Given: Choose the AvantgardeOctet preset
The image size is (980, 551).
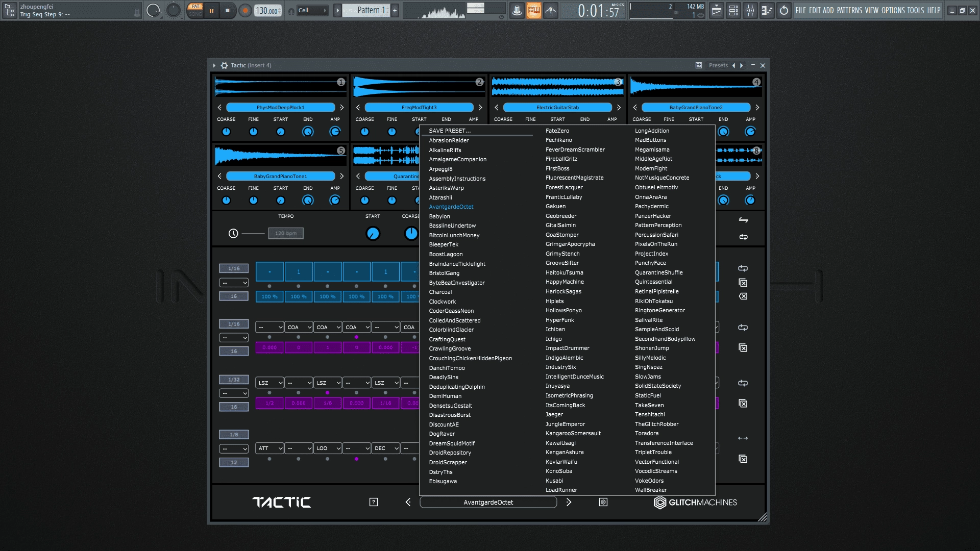Looking at the screenshot, I should coord(451,207).
